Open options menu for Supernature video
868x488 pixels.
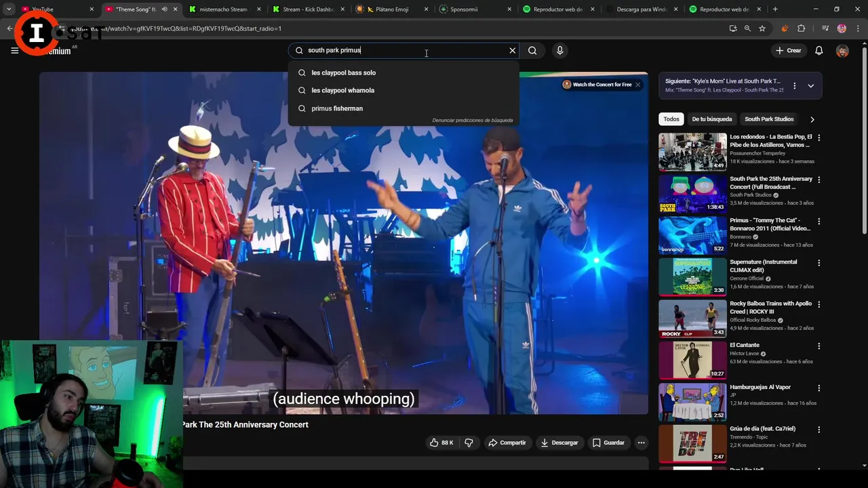pos(818,263)
